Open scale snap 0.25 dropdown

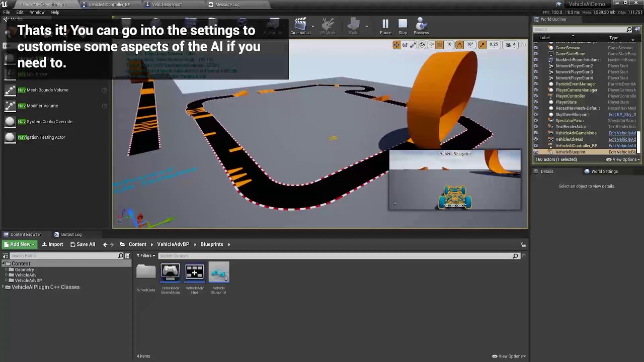point(494,45)
